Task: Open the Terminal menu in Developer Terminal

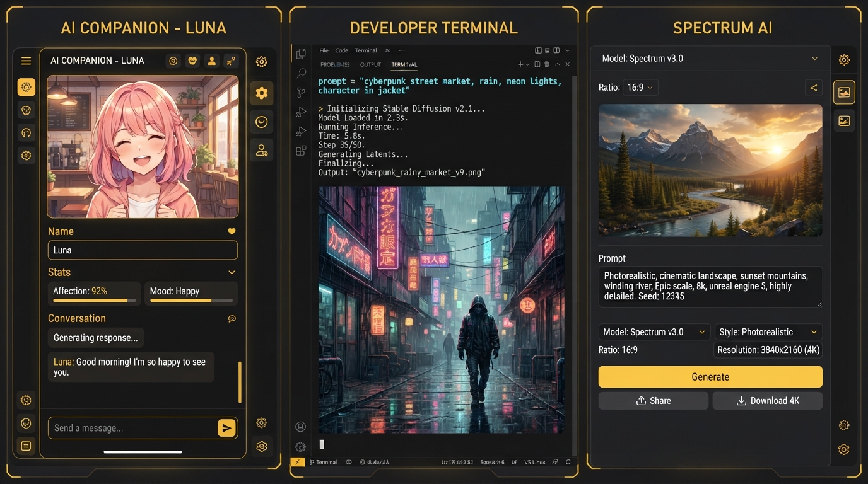Action: [x=366, y=50]
